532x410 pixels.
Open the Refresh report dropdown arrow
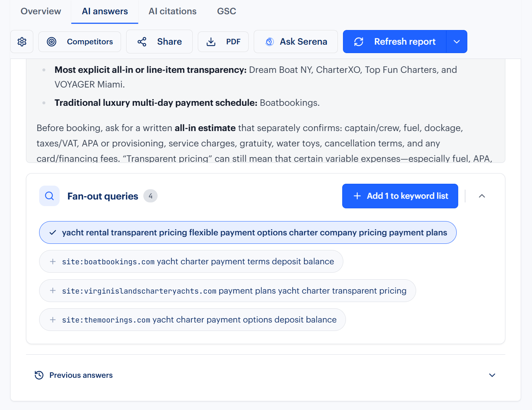click(457, 42)
